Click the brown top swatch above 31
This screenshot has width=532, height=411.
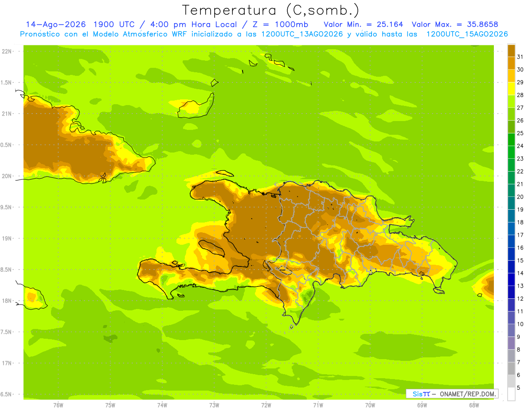coord(511,51)
